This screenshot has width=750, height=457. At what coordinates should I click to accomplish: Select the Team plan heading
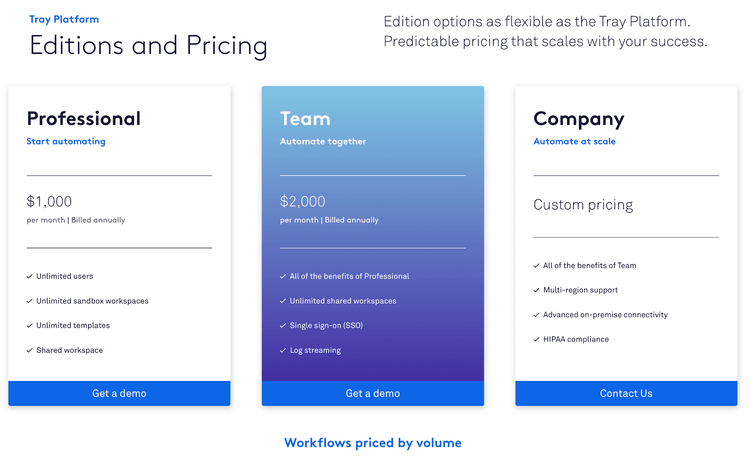305,119
